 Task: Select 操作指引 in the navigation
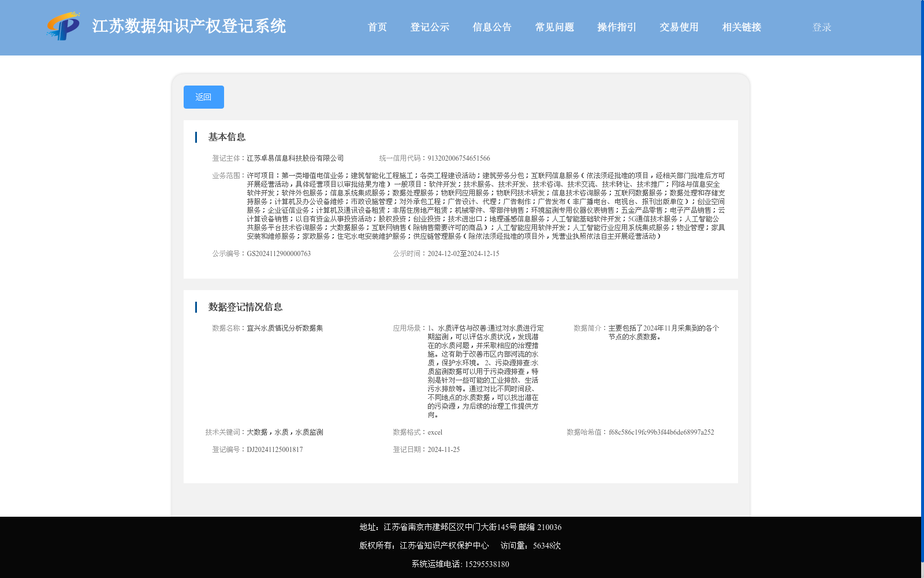pyautogui.click(x=617, y=27)
